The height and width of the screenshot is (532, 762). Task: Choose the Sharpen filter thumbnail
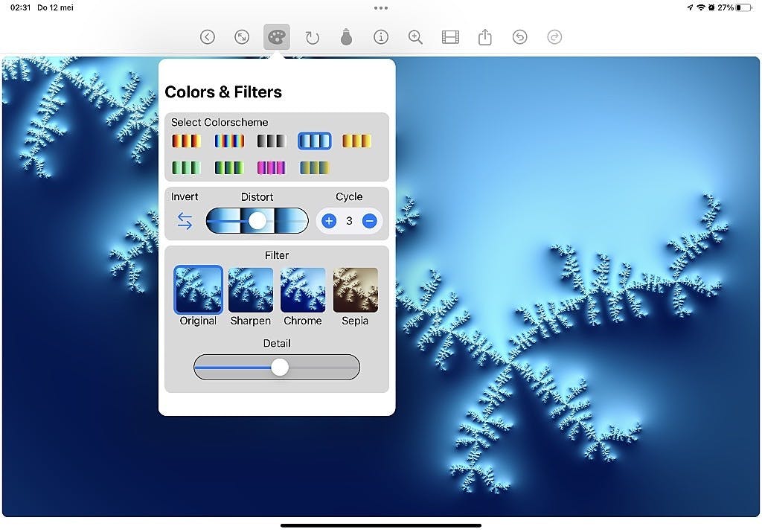[251, 290]
